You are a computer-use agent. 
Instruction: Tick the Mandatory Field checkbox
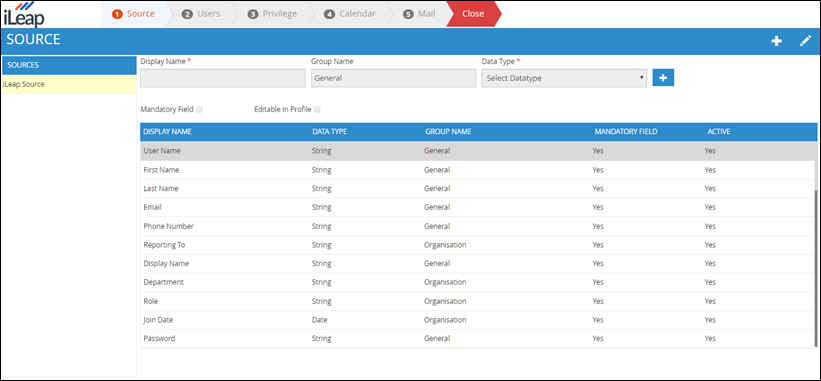tap(200, 110)
